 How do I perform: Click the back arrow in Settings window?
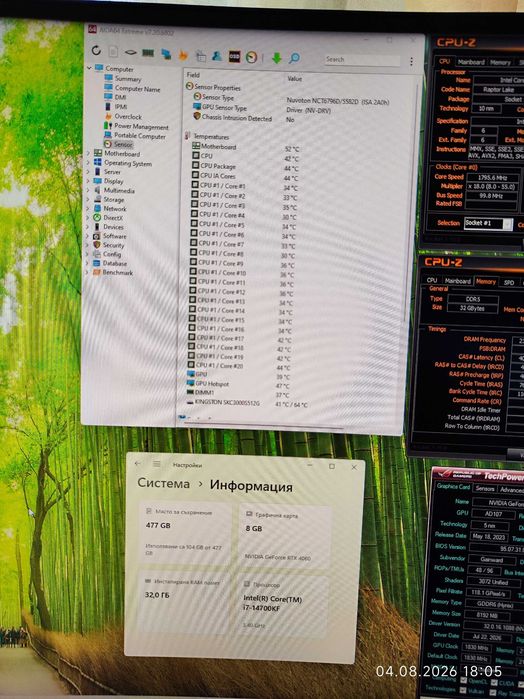138,464
